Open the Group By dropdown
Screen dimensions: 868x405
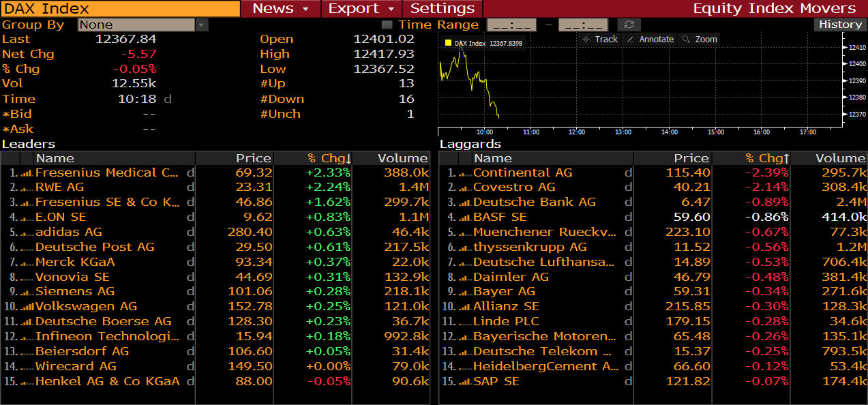[202, 25]
